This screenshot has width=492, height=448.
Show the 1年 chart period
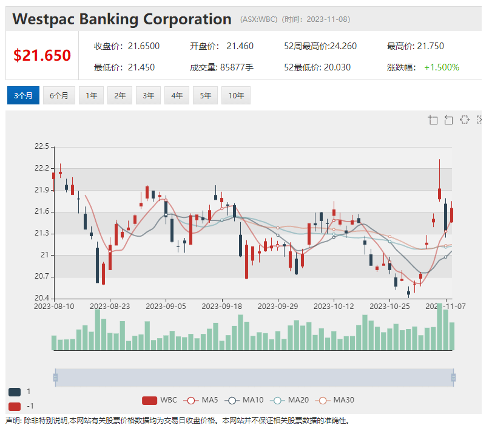click(91, 95)
